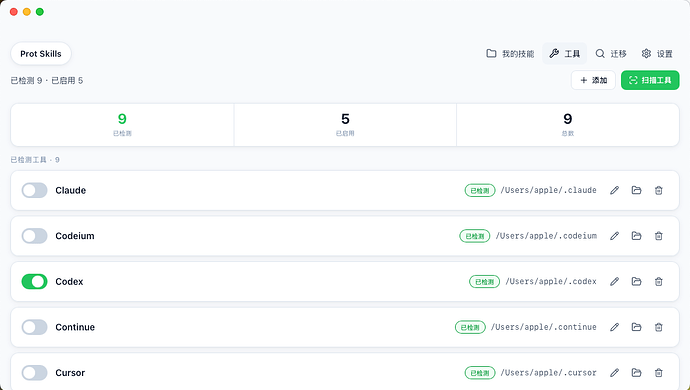Image resolution: width=690 pixels, height=390 pixels.
Task: Enable the Cursor toggle switch
Action: tap(34, 373)
